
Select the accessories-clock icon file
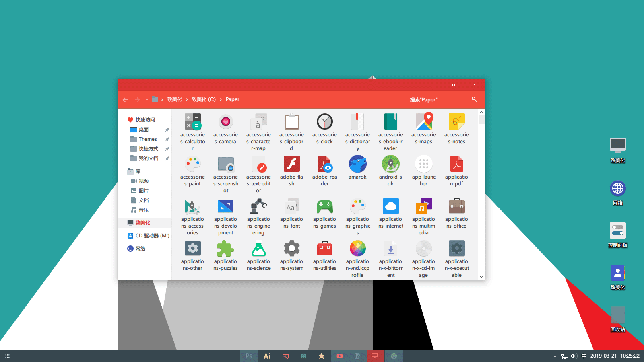pyautogui.click(x=324, y=129)
